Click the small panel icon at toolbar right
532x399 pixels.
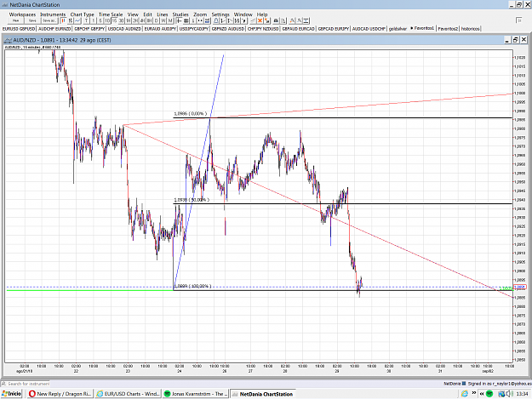[518, 20]
